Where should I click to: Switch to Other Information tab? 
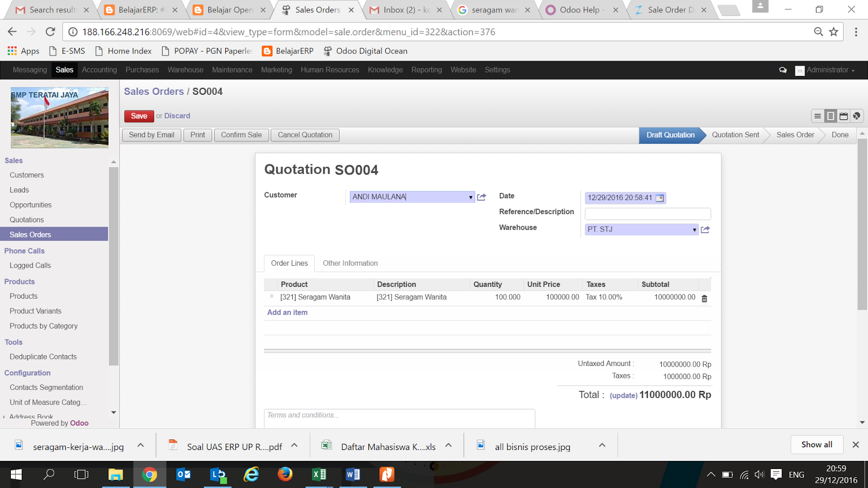(350, 263)
